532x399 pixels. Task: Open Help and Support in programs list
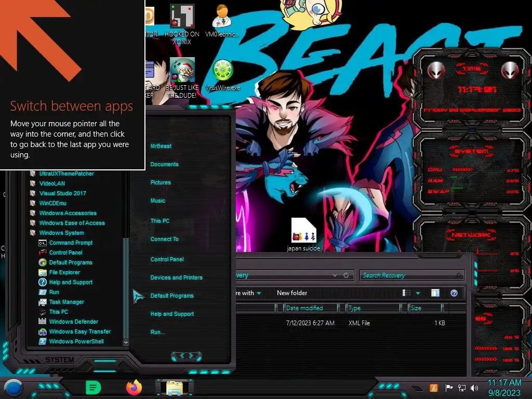coord(71,282)
